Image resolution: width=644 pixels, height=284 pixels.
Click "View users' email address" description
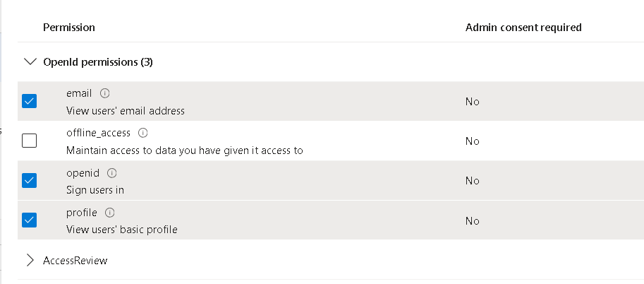click(x=126, y=111)
